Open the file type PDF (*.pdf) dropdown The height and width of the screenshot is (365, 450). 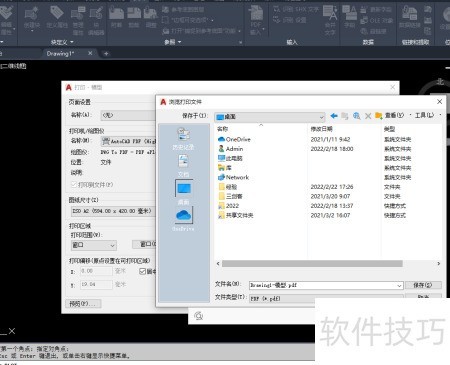pos(326,298)
